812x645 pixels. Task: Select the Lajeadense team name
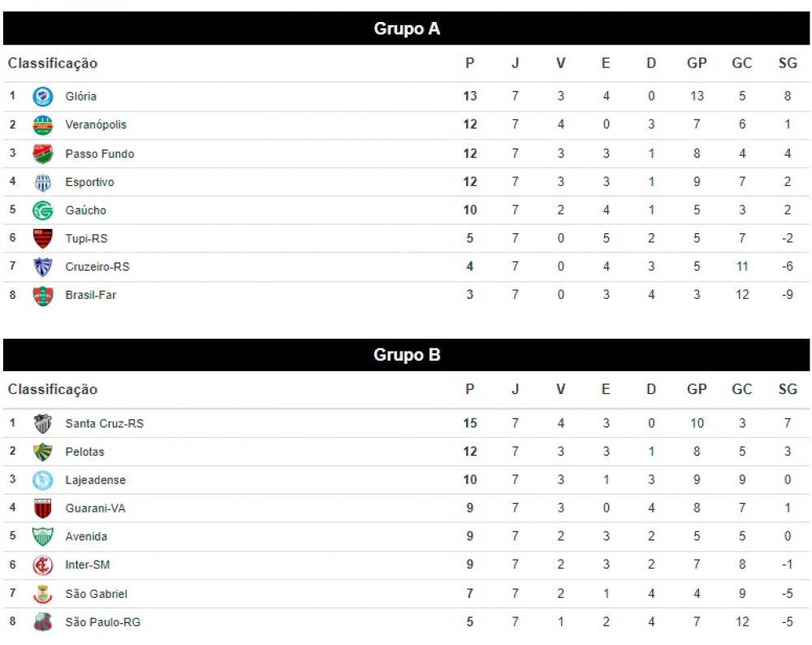[x=95, y=480]
